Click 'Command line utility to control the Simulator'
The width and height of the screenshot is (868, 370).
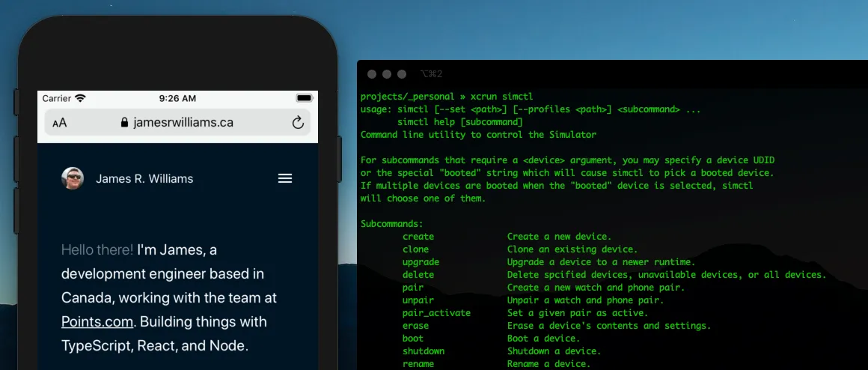coord(478,135)
